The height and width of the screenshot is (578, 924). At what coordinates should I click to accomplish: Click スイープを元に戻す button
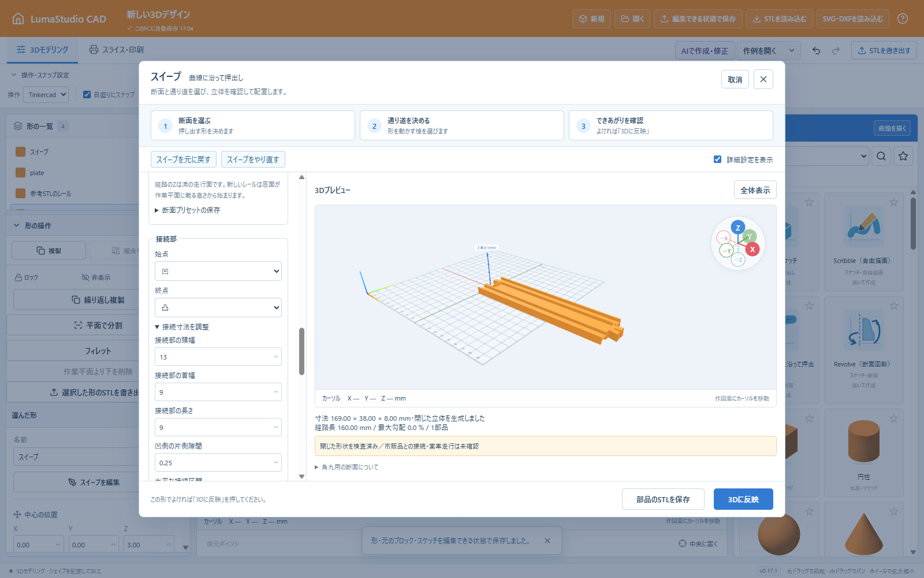184,160
